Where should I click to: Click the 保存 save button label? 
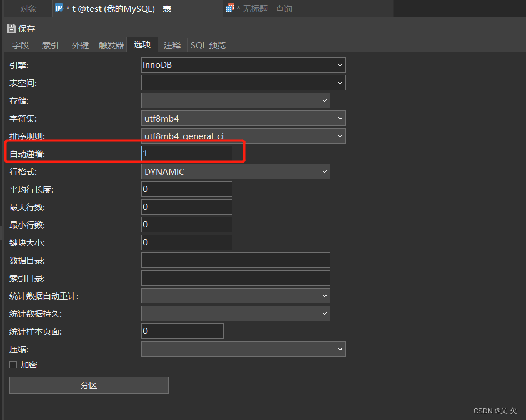(x=27, y=29)
